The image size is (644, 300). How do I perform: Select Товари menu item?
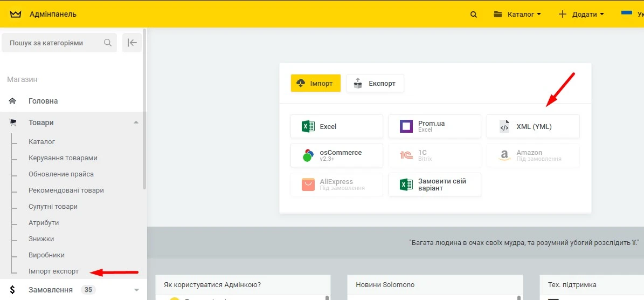41,122
